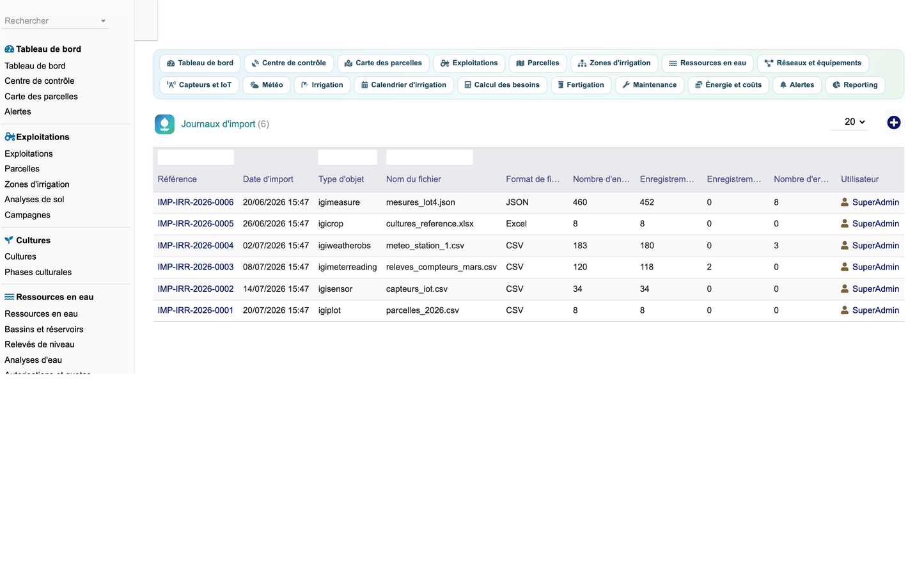Viewport: 924px width, 572px height.
Task: Open Parcelles in the sidebar
Action: (x=22, y=169)
